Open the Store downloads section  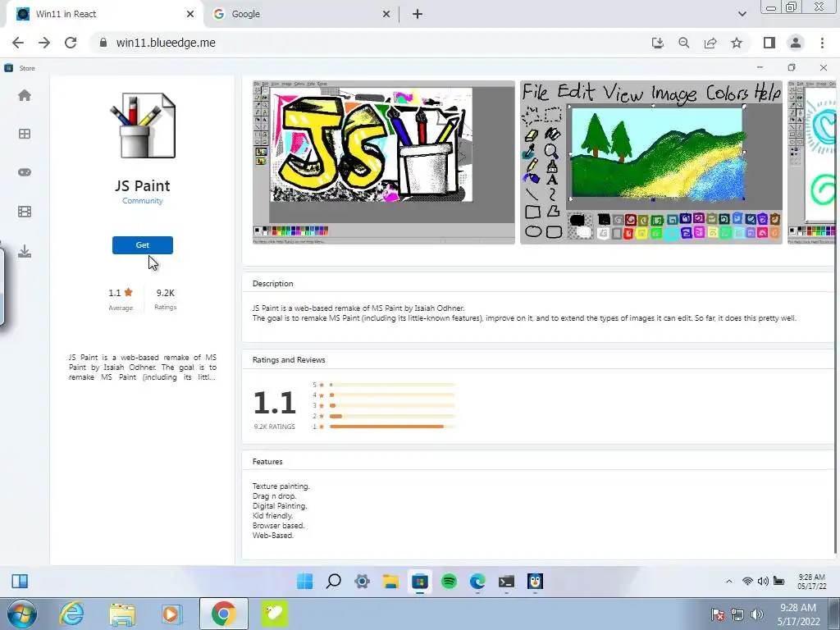click(24, 251)
